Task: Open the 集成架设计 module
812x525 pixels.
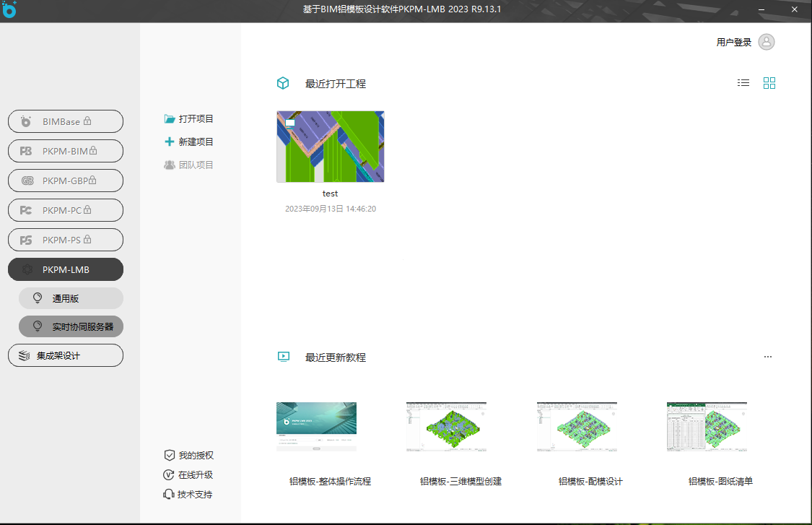Action: (x=66, y=355)
